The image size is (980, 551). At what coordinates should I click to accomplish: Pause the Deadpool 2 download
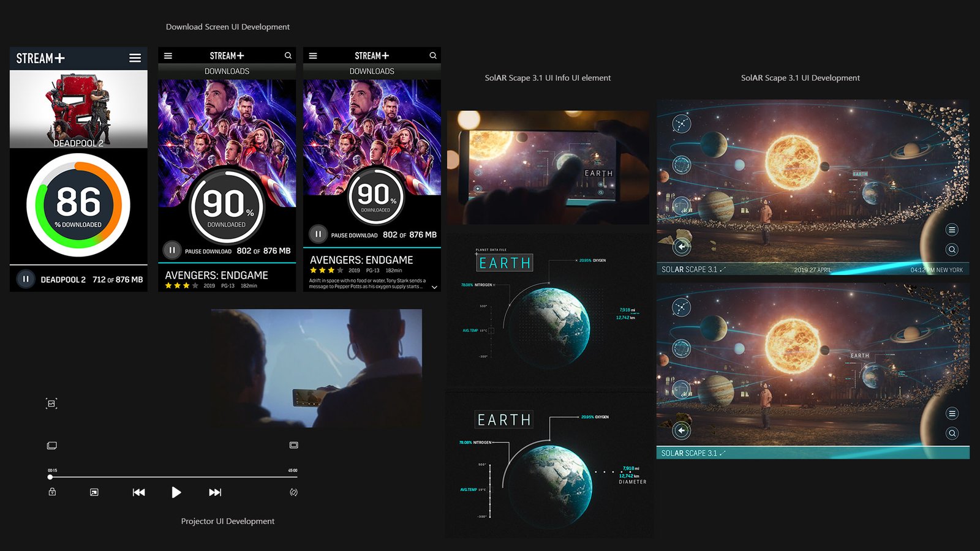coord(26,279)
